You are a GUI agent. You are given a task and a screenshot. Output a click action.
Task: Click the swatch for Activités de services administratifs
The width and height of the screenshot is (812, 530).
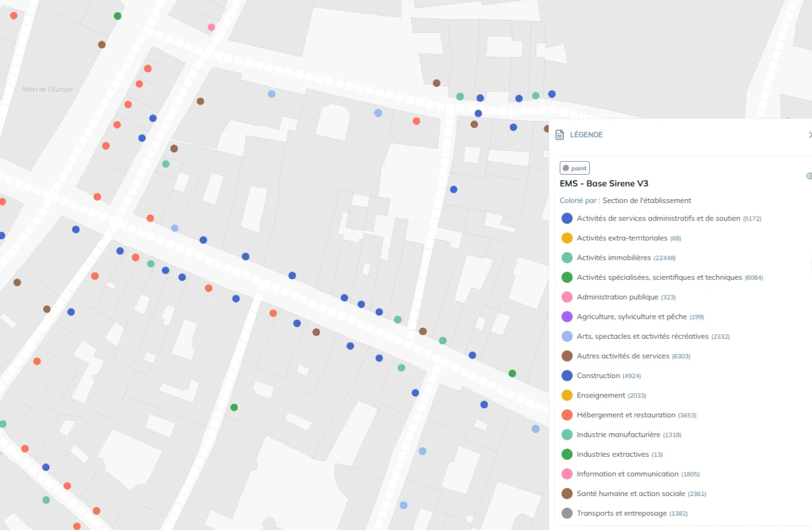tap(567, 218)
